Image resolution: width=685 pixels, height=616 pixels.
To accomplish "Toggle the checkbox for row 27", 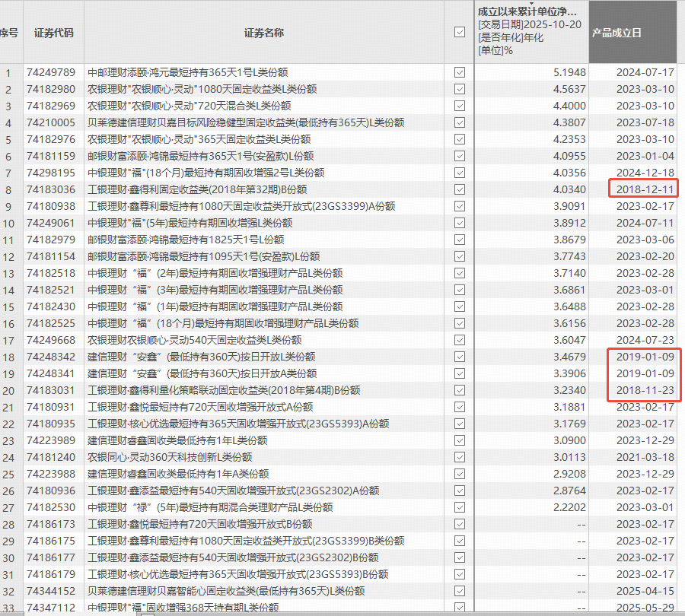I will pos(459,507).
